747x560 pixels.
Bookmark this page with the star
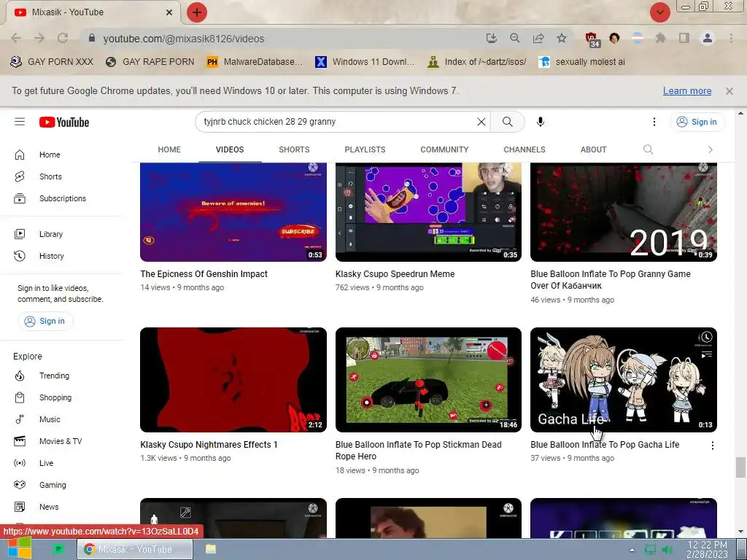point(562,38)
